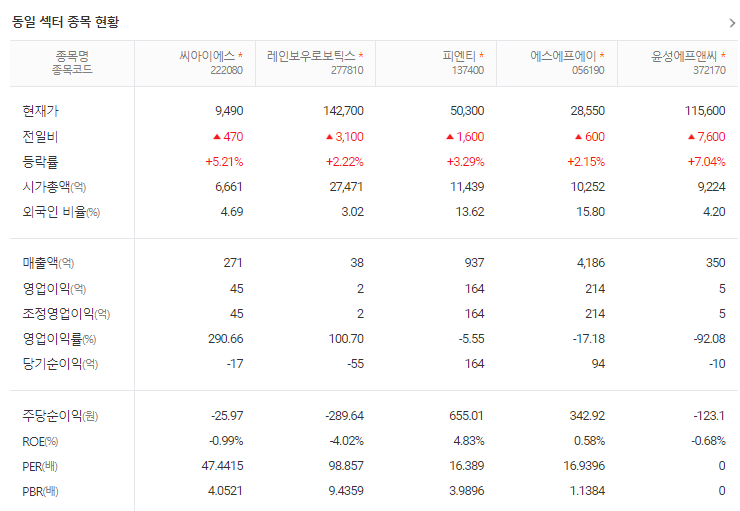Open 에스에프에이 stock link

click(x=563, y=56)
